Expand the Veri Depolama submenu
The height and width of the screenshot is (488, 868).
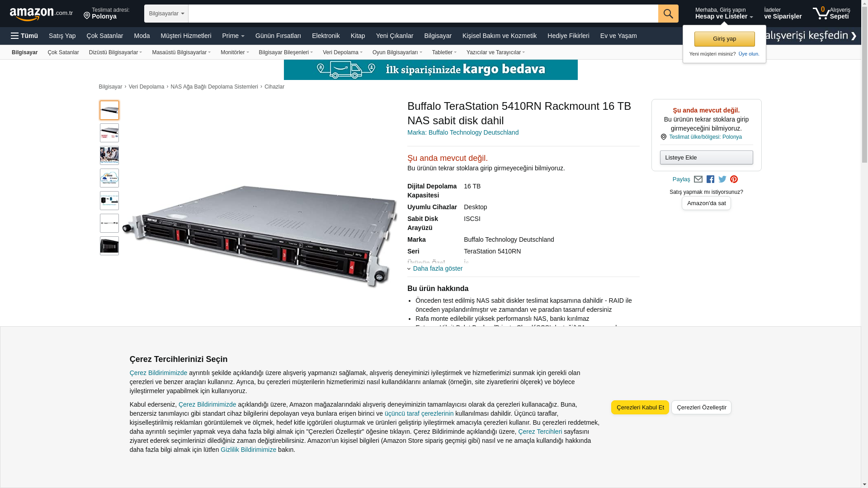pos(342,52)
